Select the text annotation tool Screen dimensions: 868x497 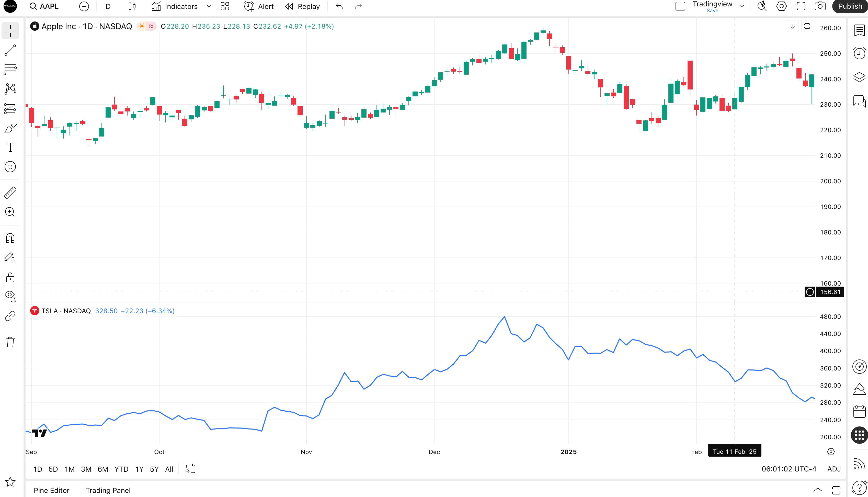tap(10, 148)
